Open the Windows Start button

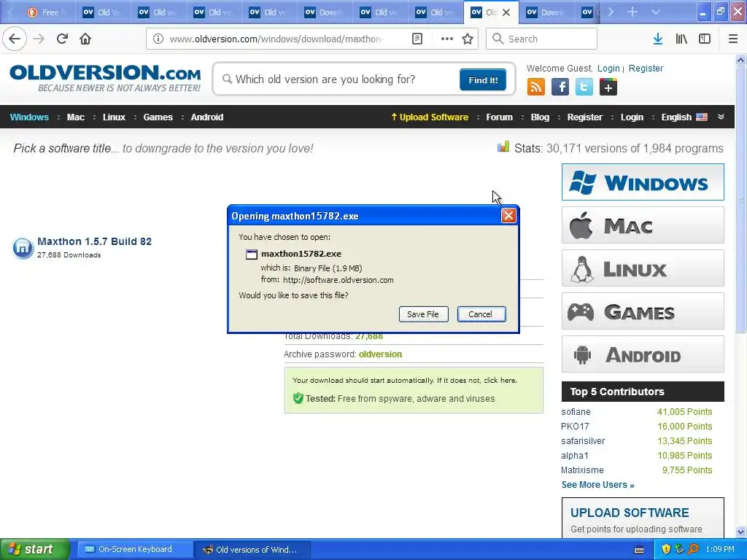[35, 549]
